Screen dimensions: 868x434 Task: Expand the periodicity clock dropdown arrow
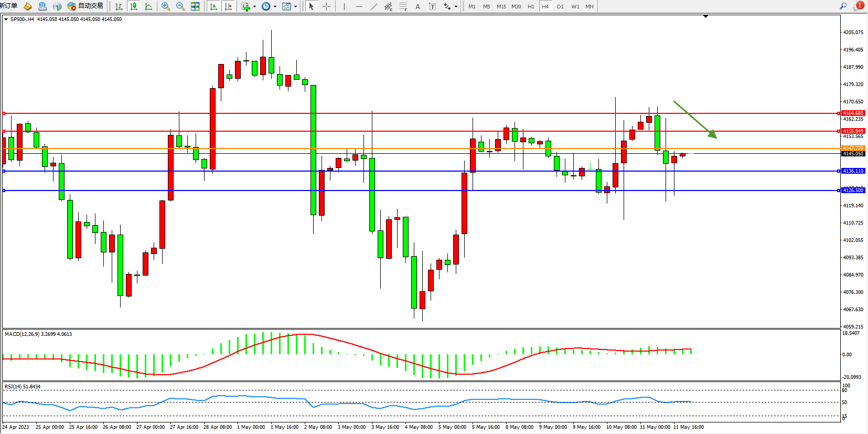coord(275,7)
